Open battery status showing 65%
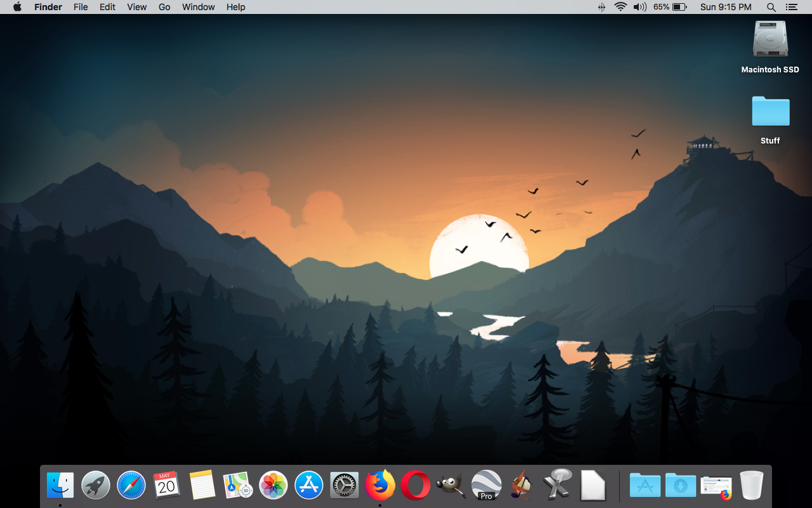Screen dimensions: 812x508 [670, 7]
